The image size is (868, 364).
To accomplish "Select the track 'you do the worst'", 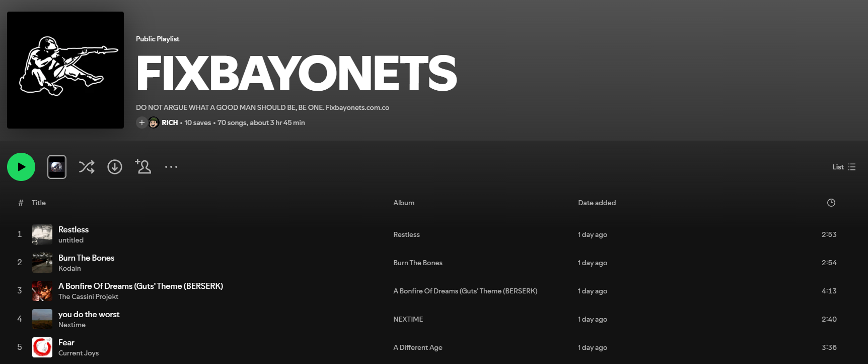I will click(x=89, y=314).
